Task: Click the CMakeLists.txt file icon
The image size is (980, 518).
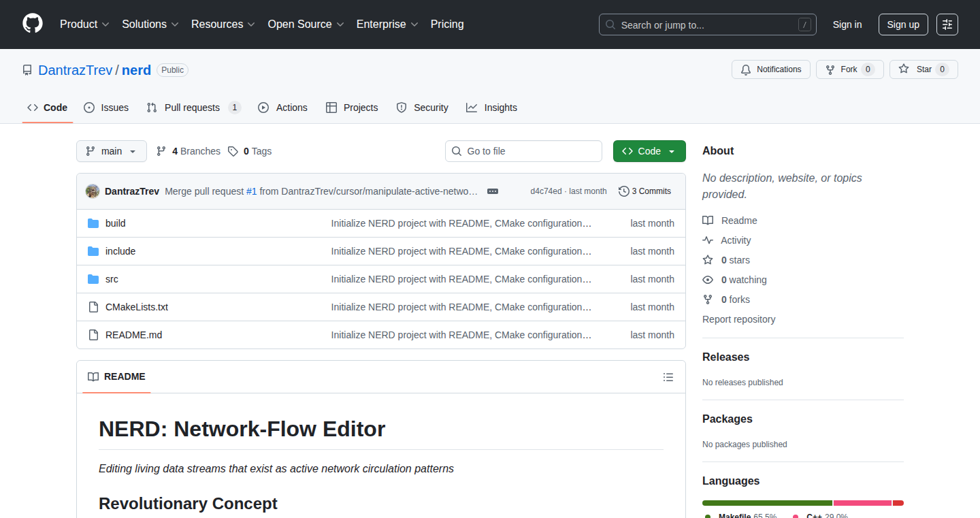Action: click(93, 307)
